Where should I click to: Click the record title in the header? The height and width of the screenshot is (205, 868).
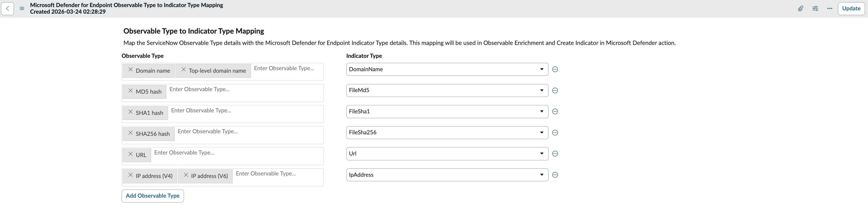tap(126, 5)
